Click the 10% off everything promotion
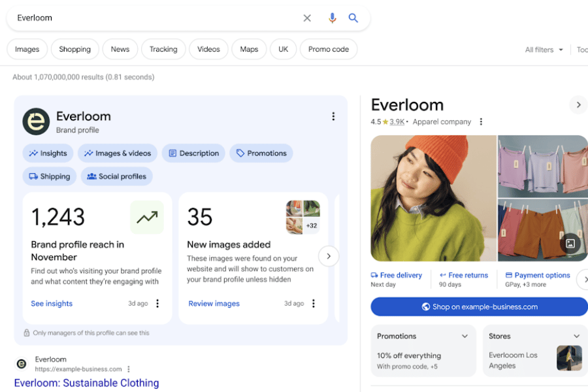 pos(409,355)
